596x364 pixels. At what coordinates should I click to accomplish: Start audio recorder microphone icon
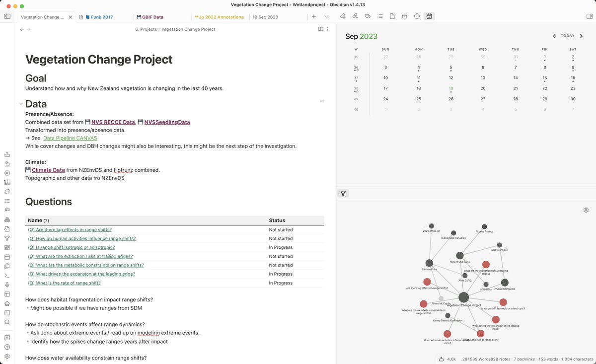(x=7, y=285)
